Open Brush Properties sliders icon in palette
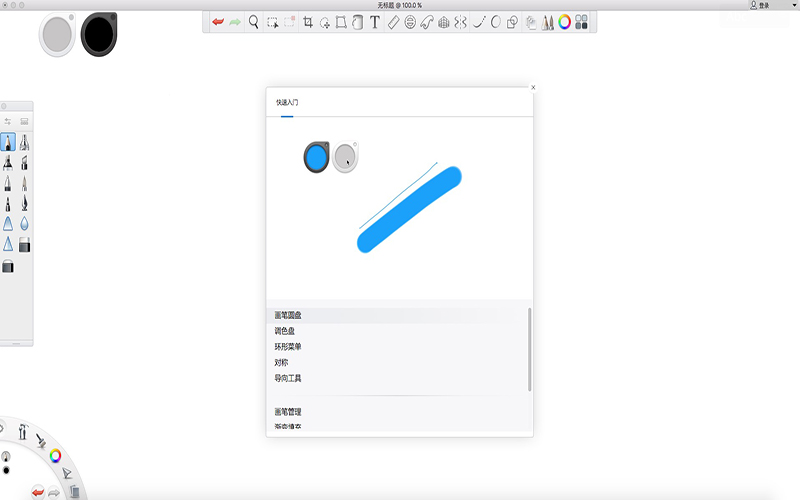This screenshot has height=500, width=800. [8, 121]
